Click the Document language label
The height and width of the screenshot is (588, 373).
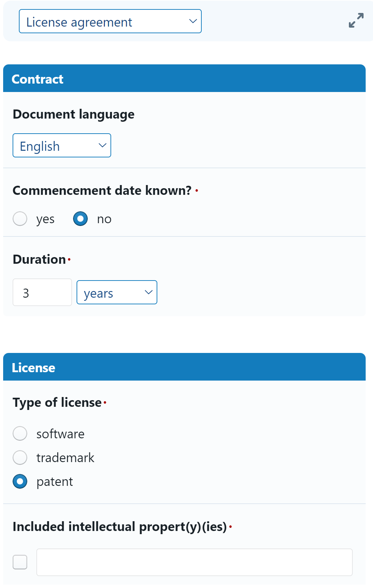(x=73, y=114)
